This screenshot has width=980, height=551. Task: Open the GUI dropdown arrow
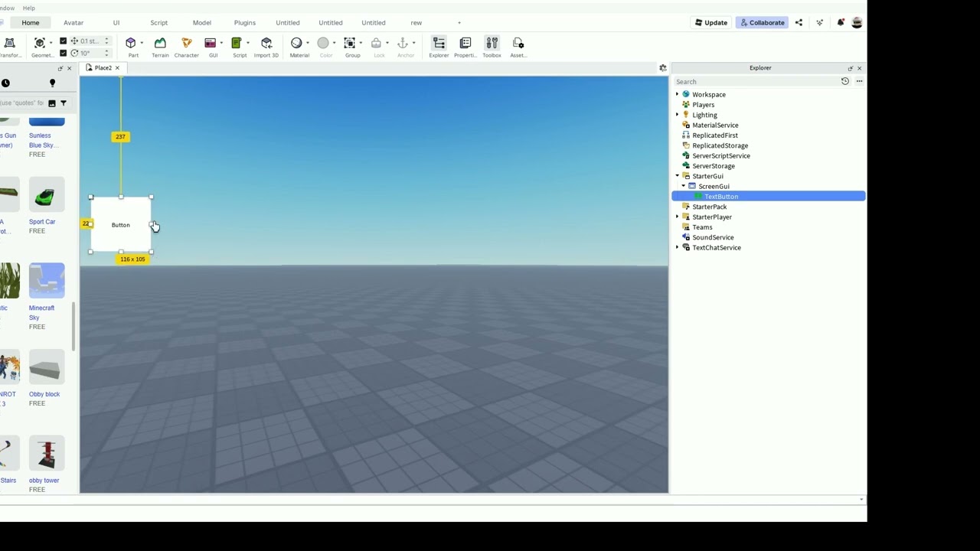coord(222,43)
